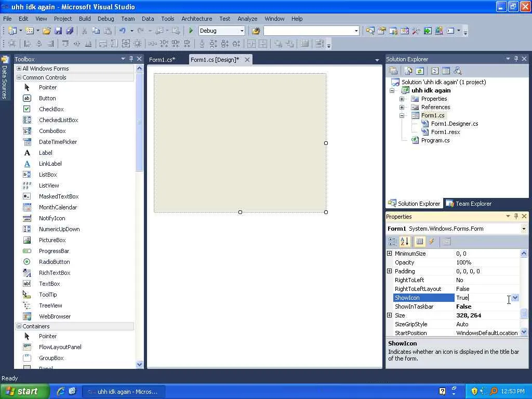Click the StartPosition property row

tap(454, 333)
